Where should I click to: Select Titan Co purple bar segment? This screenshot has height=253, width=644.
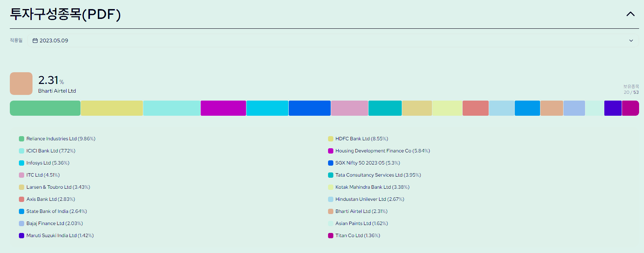click(630, 108)
